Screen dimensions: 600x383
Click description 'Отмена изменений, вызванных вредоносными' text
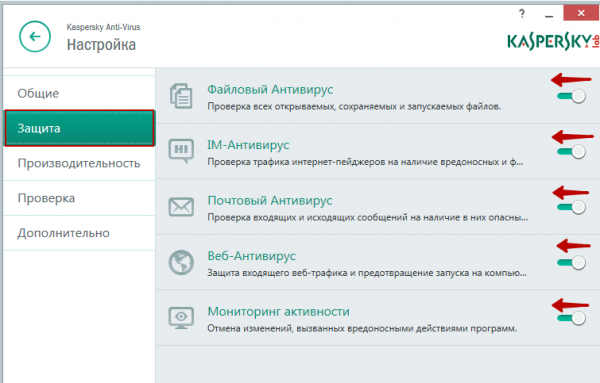point(362,328)
